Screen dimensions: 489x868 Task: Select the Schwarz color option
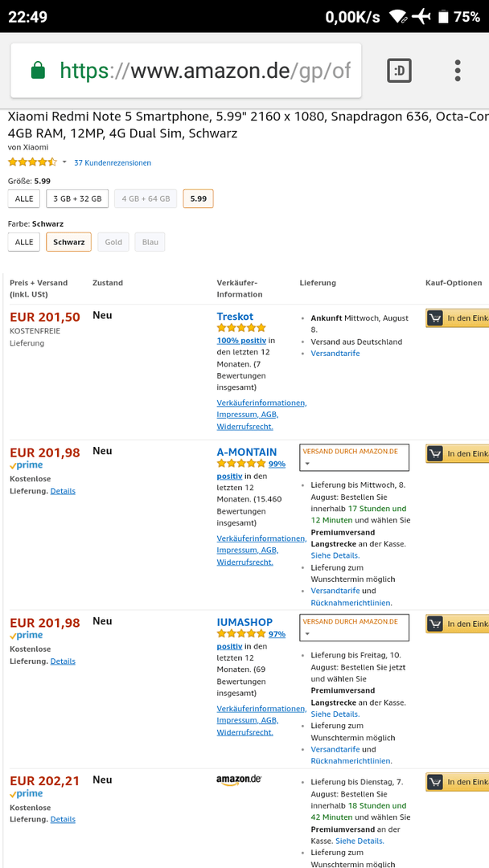click(68, 242)
